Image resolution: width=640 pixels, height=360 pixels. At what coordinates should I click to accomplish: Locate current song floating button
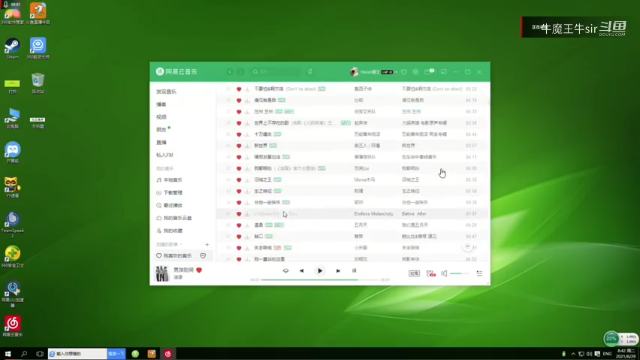point(468,247)
